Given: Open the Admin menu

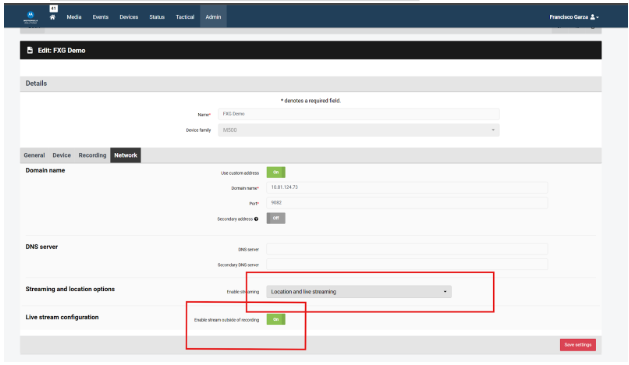Looking at the screenshot, I should (x=213, y=17).
